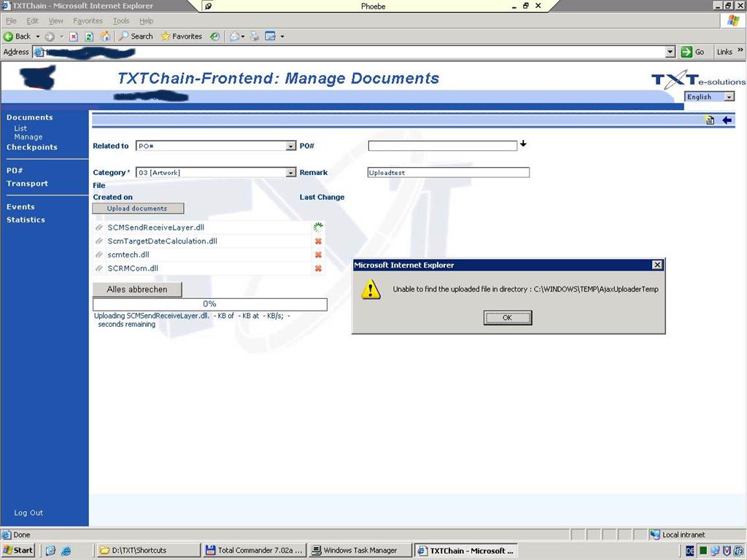Open the Edit icon dropdown arrow
Viewport: 747px width, 560px height.
[282, 36]
